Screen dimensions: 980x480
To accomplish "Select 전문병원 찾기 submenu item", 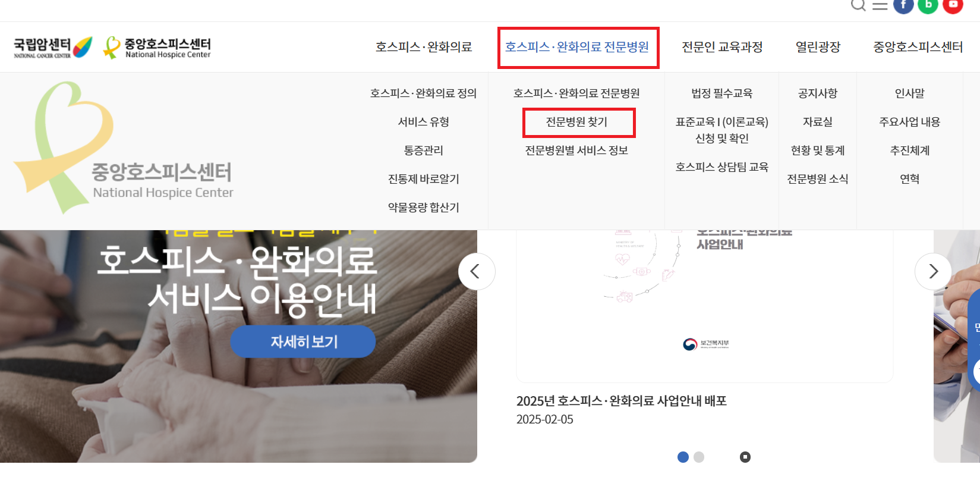I will pyautogui.click(x=577, y=122).
